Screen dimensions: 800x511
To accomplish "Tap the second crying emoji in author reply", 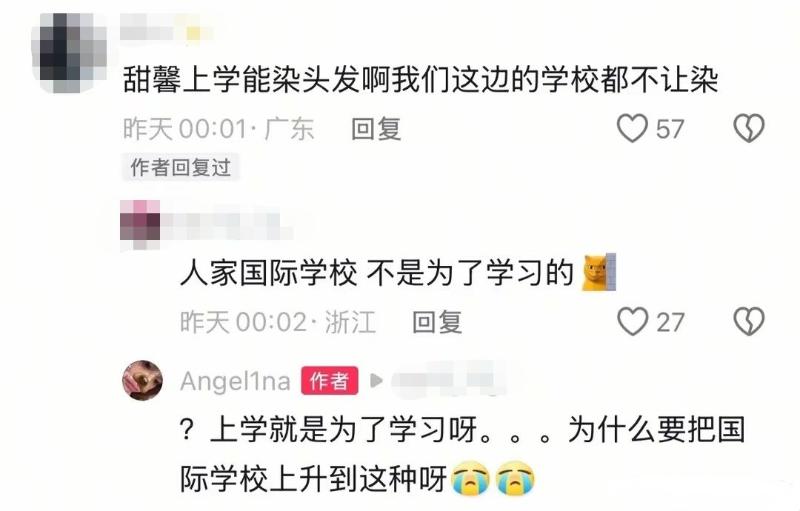I will tap(516, 479).
